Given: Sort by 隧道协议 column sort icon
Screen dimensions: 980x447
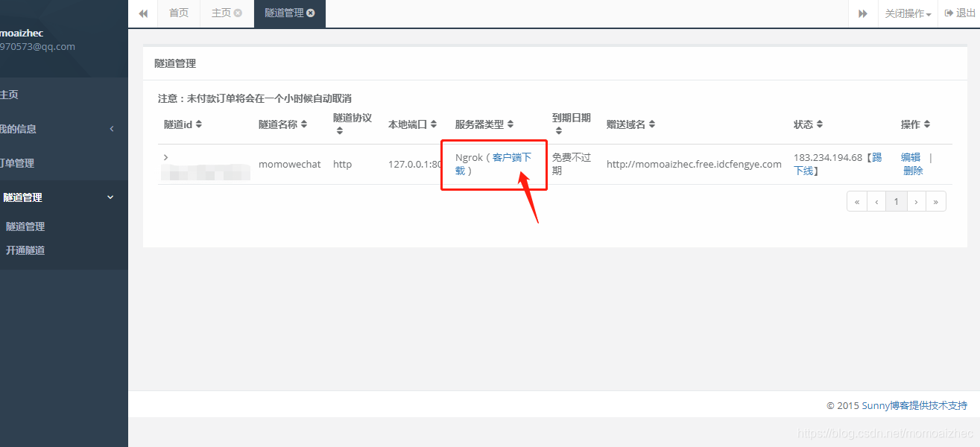Looking at the screenshot, I should [x=340, y=131].
